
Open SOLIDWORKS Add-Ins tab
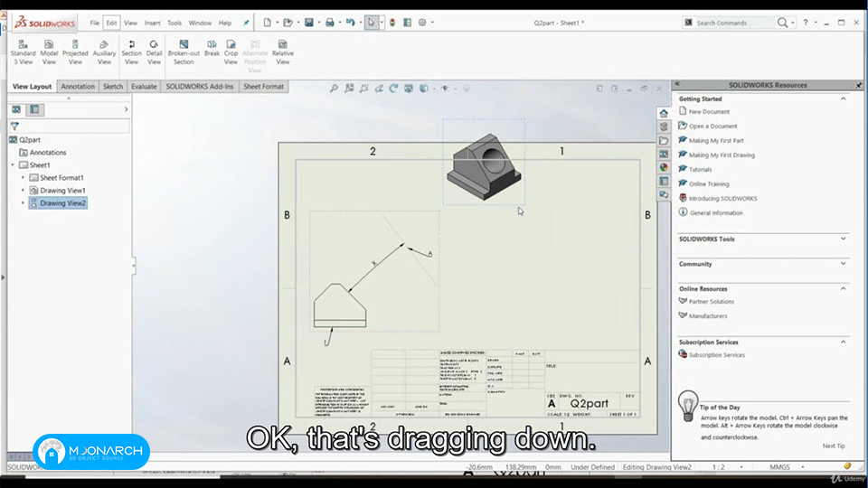coord(200,87)
